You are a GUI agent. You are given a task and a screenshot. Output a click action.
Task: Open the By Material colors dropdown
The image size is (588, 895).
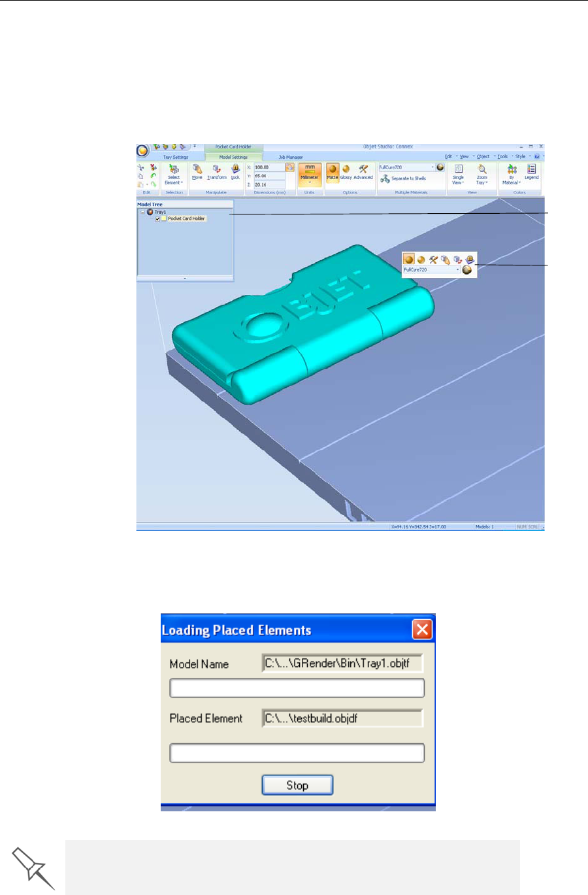point(512,175)
